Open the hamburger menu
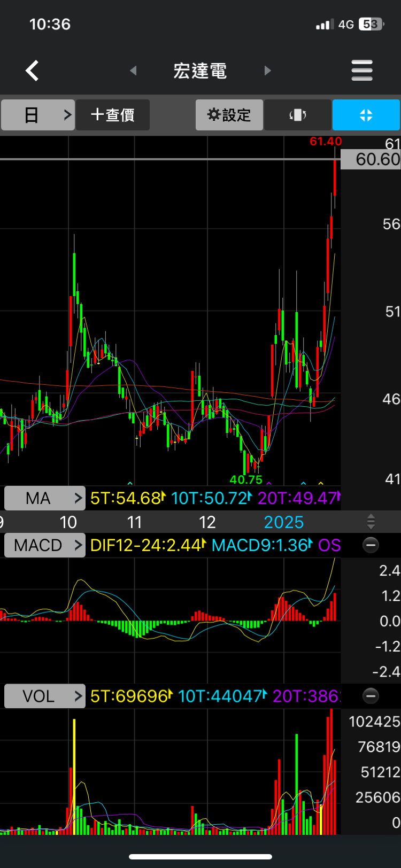The width and height of the screenshot is (401, 868). click(362, 71)
